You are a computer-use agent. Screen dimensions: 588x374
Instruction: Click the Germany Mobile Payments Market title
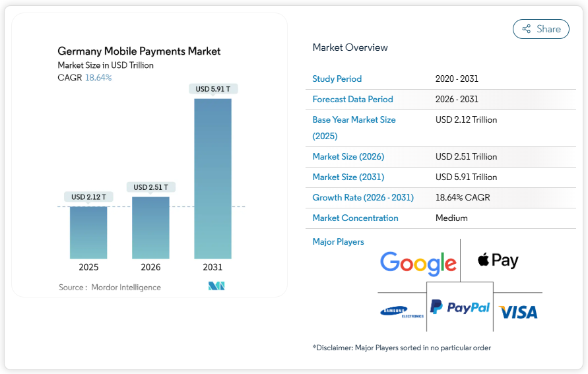click(139, 51)
